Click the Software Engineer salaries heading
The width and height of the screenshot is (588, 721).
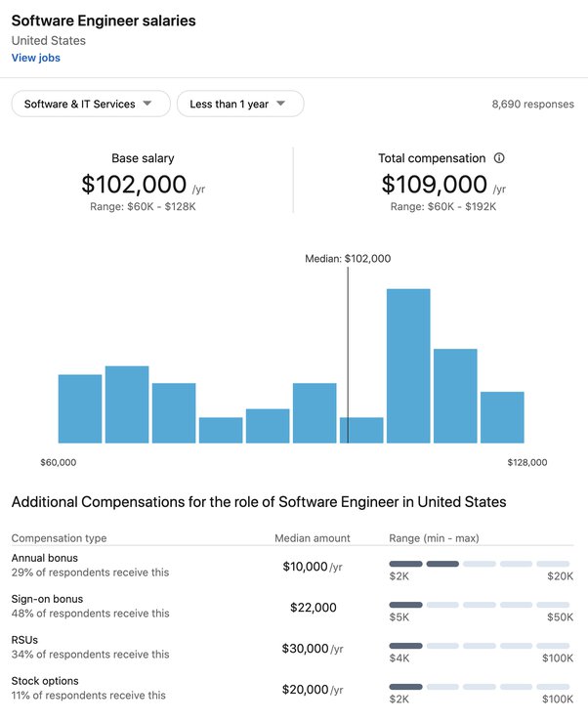(104, 21)
